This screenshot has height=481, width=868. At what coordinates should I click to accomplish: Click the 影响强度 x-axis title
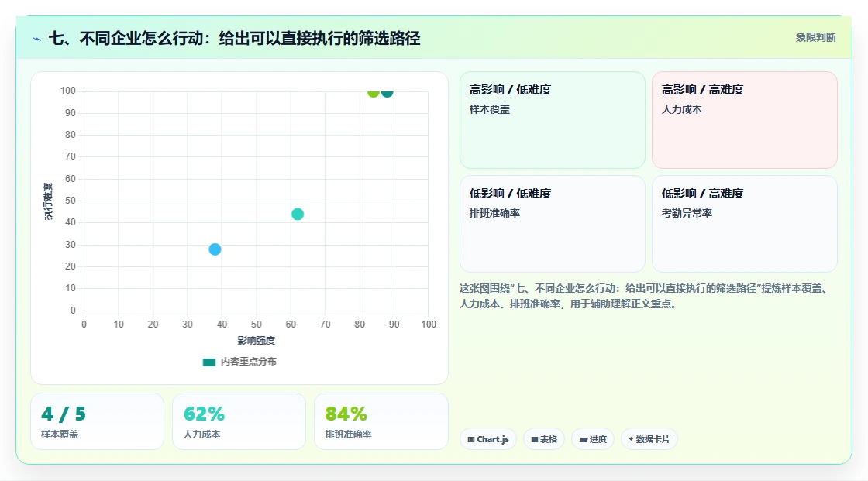pyautogui.click(x=257, y=340)
